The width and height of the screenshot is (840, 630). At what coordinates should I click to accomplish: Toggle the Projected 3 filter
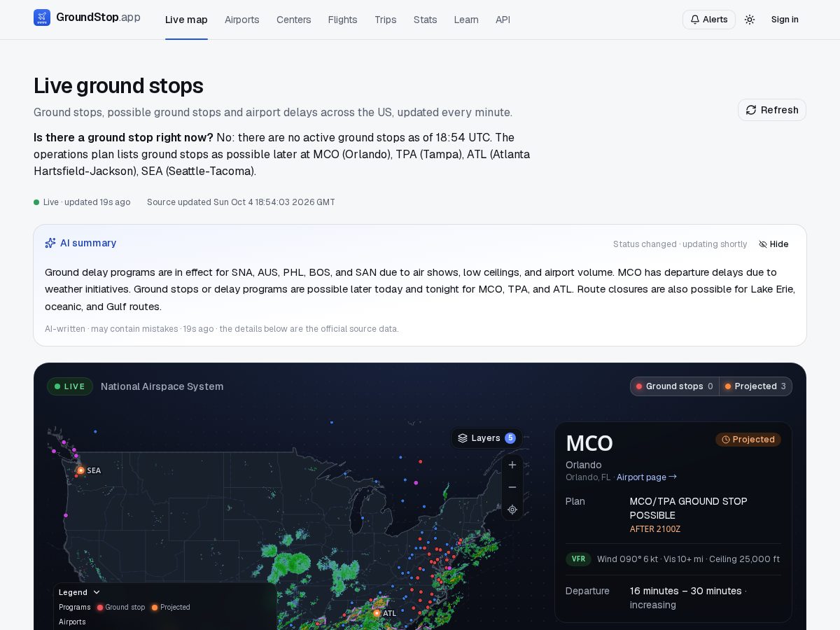tap(755, 386)
